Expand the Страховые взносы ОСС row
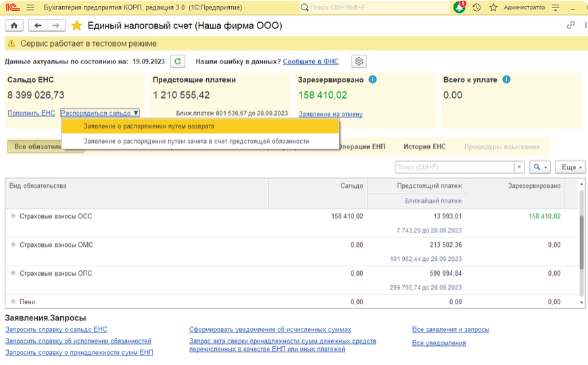Viewport: 588px width, 365px height. 13,216
